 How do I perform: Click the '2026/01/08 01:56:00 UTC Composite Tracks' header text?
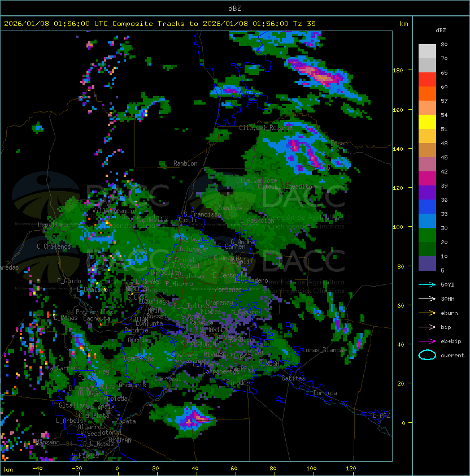coord(94,24)
